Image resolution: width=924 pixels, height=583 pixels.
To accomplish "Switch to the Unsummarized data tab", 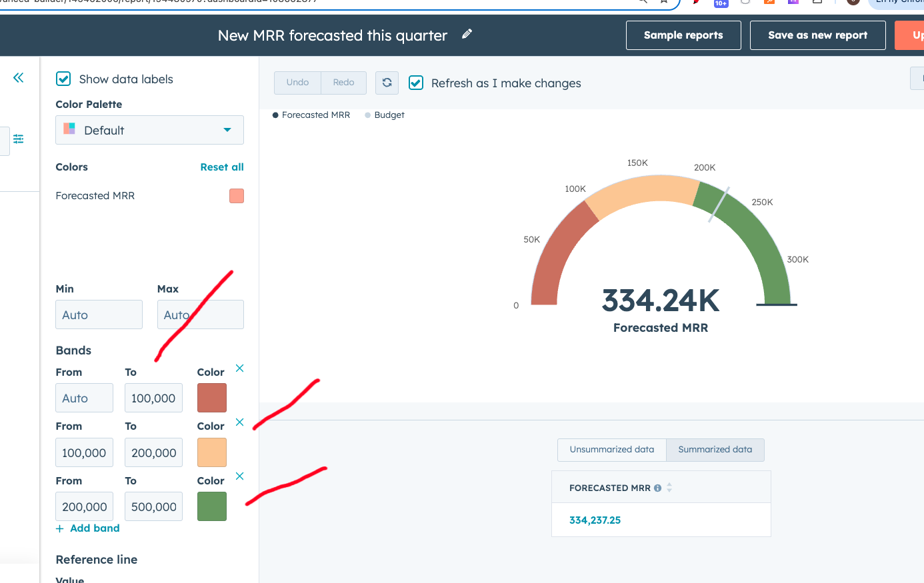I will point(611,450).
